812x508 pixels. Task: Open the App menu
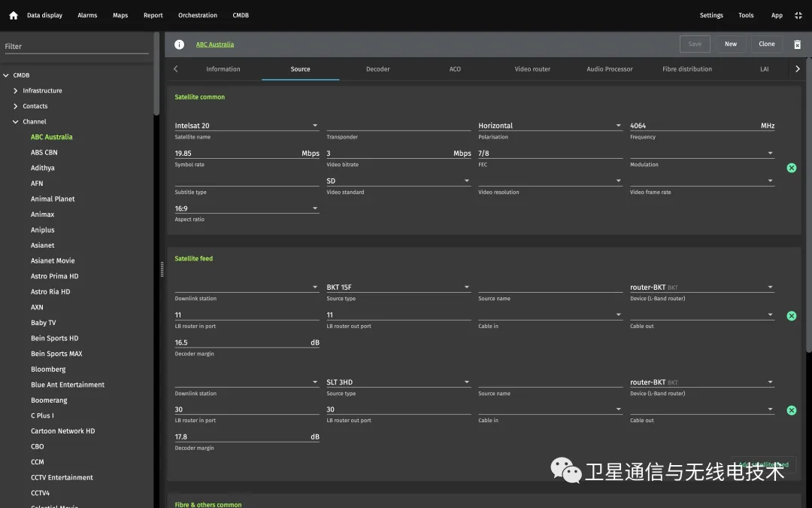[x=777, y=16]
